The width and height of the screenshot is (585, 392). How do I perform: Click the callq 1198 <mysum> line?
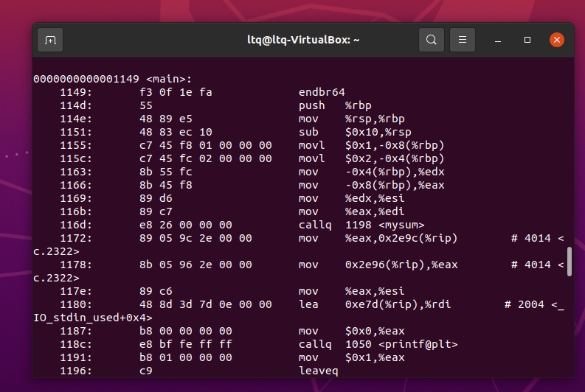click(x=362, y=225)
